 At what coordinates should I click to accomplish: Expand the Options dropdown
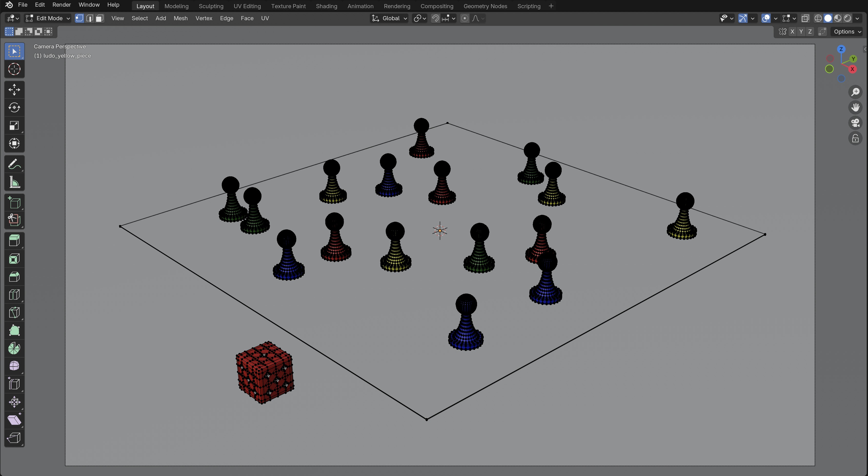847,32
